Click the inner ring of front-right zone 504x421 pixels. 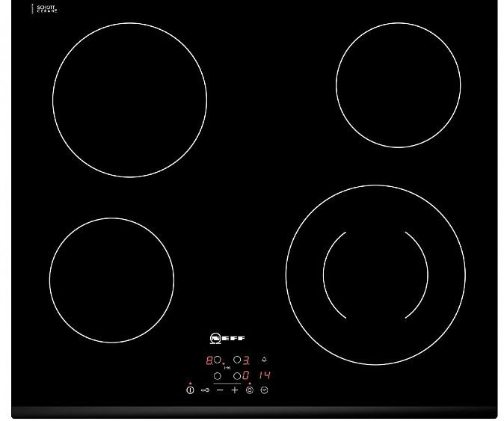375,274
